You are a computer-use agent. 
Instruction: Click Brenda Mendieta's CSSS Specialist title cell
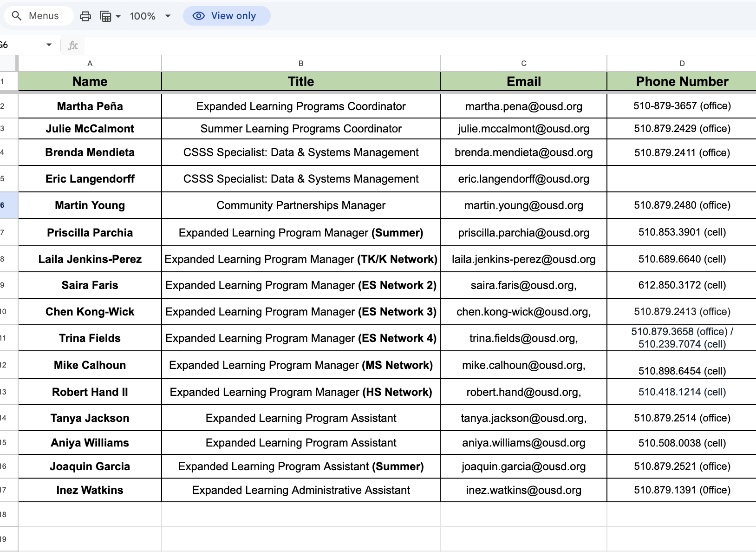coord(301,152)
